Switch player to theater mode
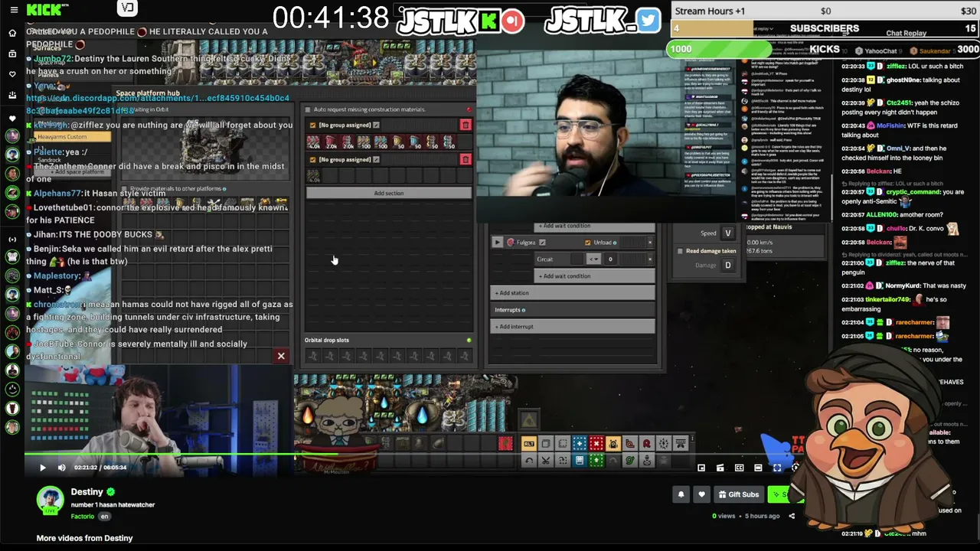This screenshot has width=980, height=551. tap(758, 468)
